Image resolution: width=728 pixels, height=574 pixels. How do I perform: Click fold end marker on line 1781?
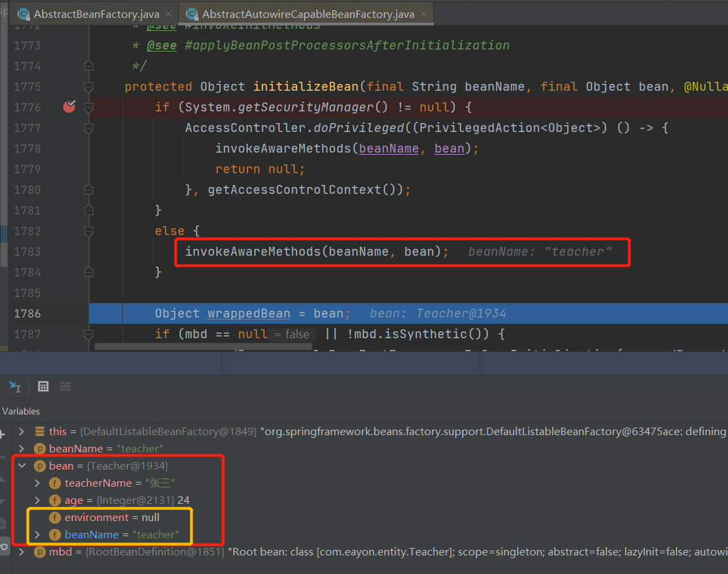(89, 210)
